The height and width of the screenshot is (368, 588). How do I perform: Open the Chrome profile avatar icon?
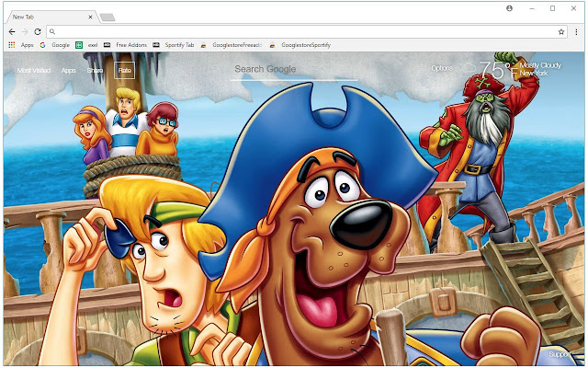[x=509, y=8]
